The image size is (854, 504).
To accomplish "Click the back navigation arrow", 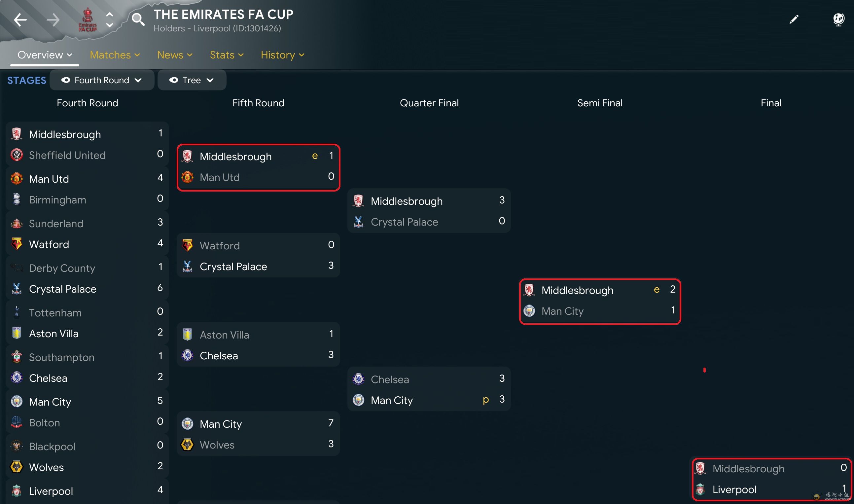I will click(x=20, y=20).
